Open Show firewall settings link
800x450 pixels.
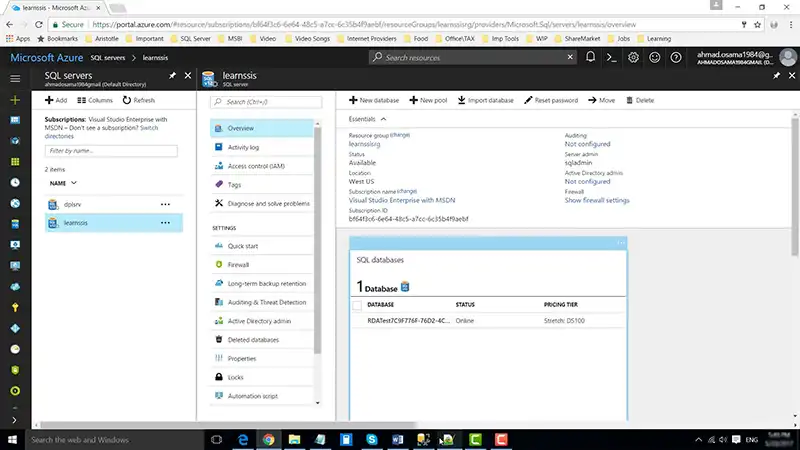(x=597, y=201)
